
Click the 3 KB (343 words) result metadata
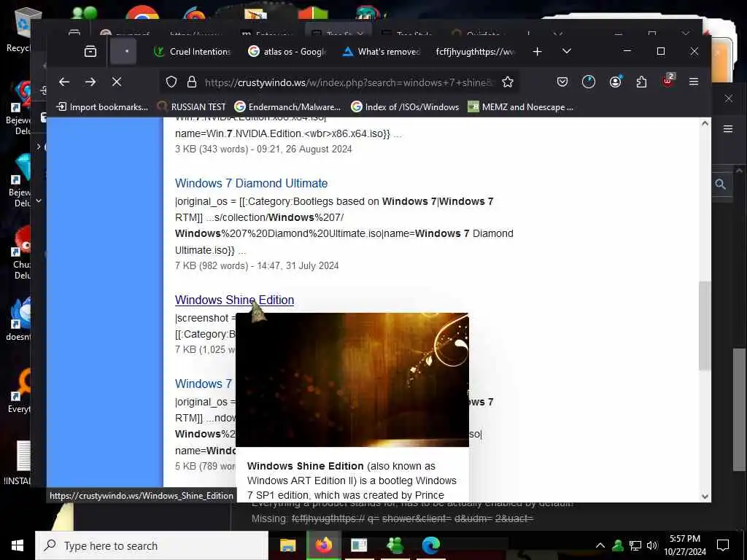tap(263, 149)
